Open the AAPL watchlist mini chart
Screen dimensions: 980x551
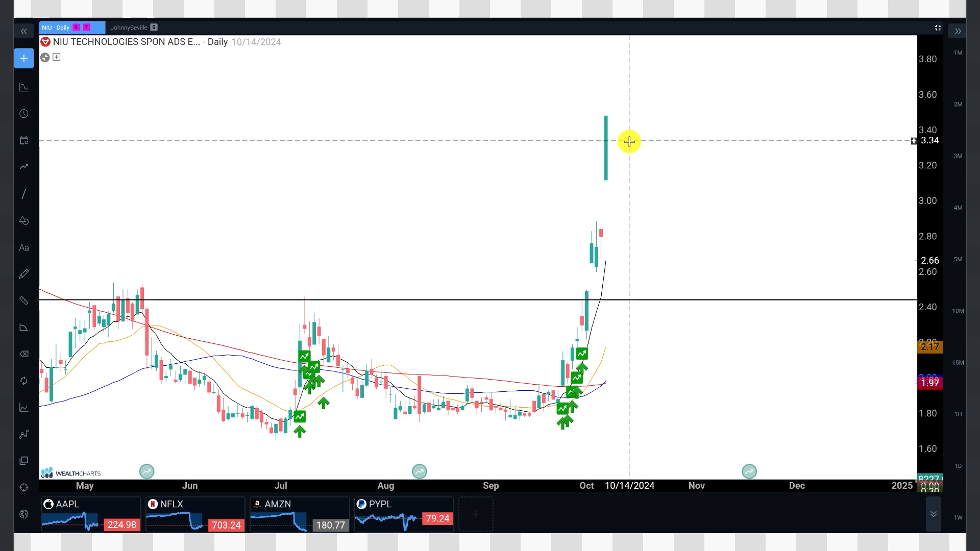coord(91,514)
